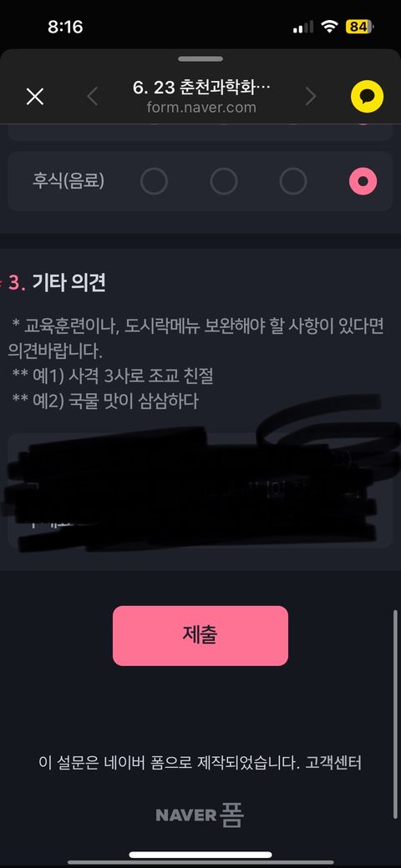Select second radio option for 후식(음료)

[224, 181]
